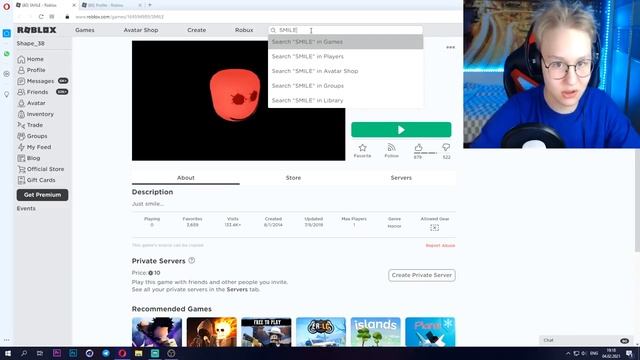
Task: Open the islands recommended game
Action: [376, 332]
